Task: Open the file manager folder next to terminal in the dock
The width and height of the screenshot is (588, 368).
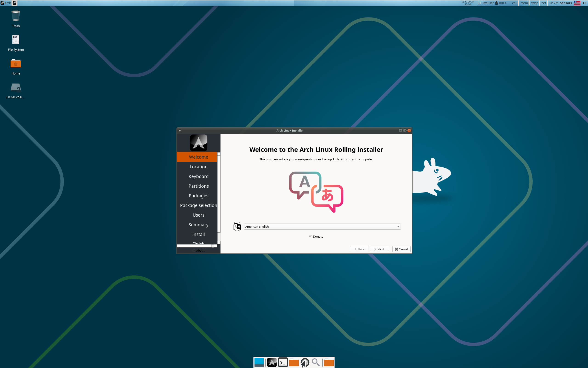Action: click(294, 362)
